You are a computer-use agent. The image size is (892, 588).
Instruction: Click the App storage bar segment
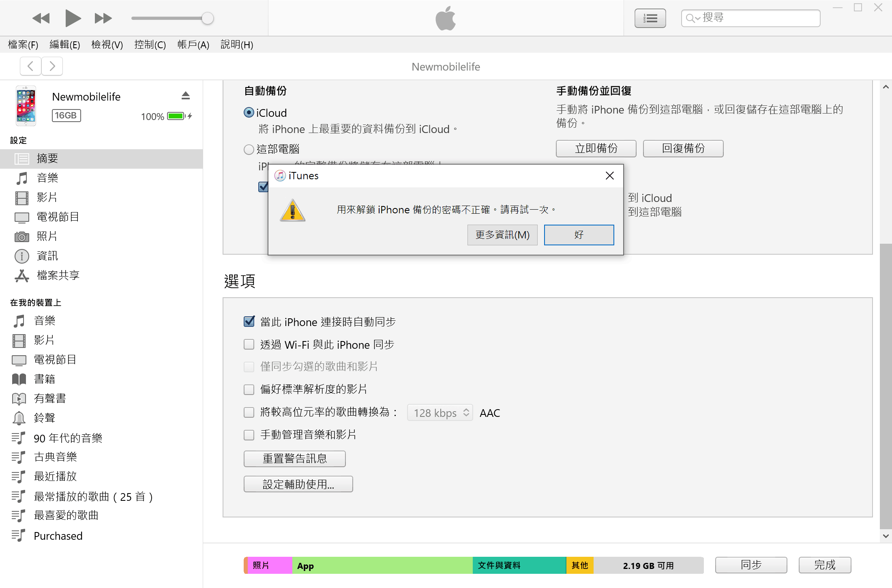pyautogui.click(x=382, y=565)
